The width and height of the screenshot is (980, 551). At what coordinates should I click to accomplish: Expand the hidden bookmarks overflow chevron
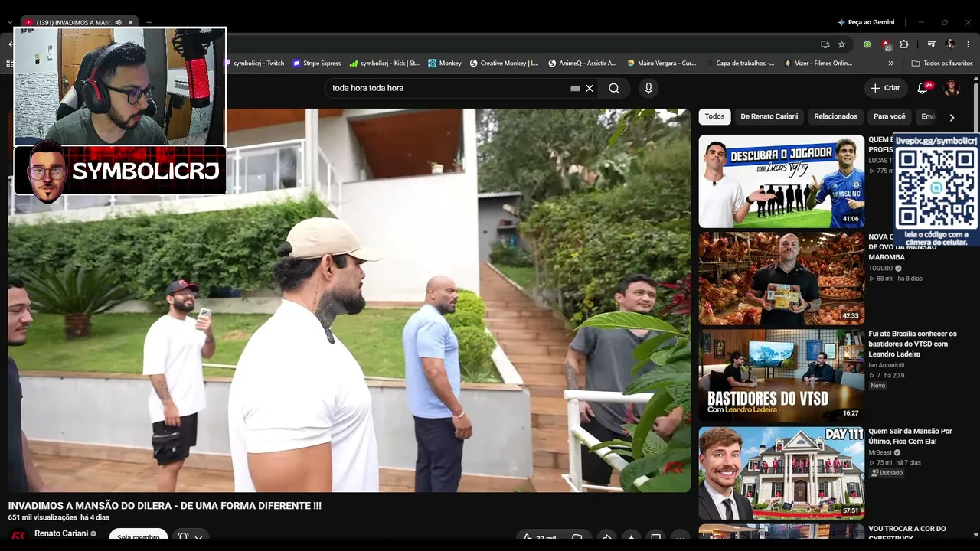point(890,64)
